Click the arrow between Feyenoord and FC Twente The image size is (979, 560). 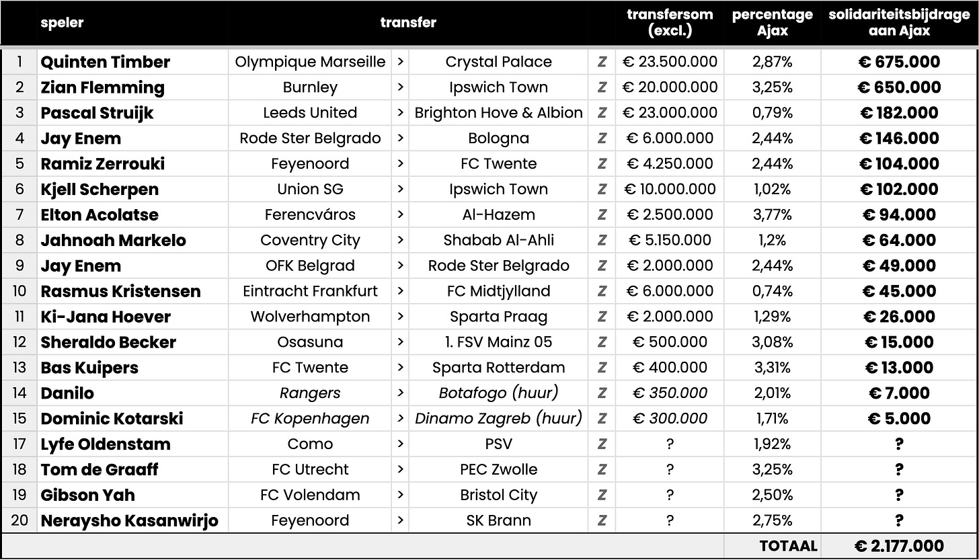click(400, 164)
